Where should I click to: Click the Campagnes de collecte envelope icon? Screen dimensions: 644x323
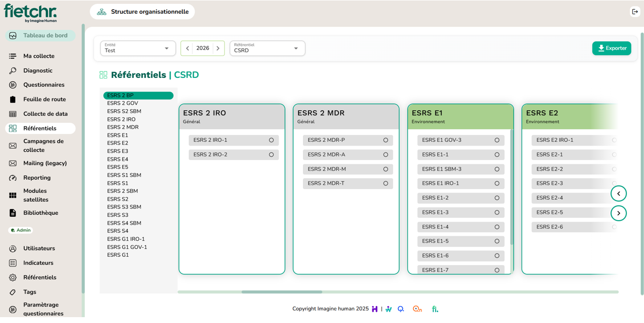(13, 146)
